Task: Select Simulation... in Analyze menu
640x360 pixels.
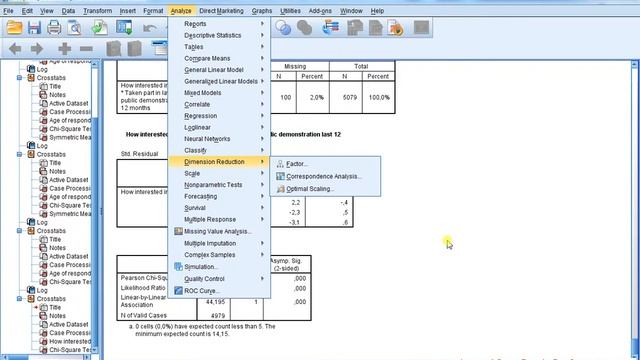Action: [219, 267]
